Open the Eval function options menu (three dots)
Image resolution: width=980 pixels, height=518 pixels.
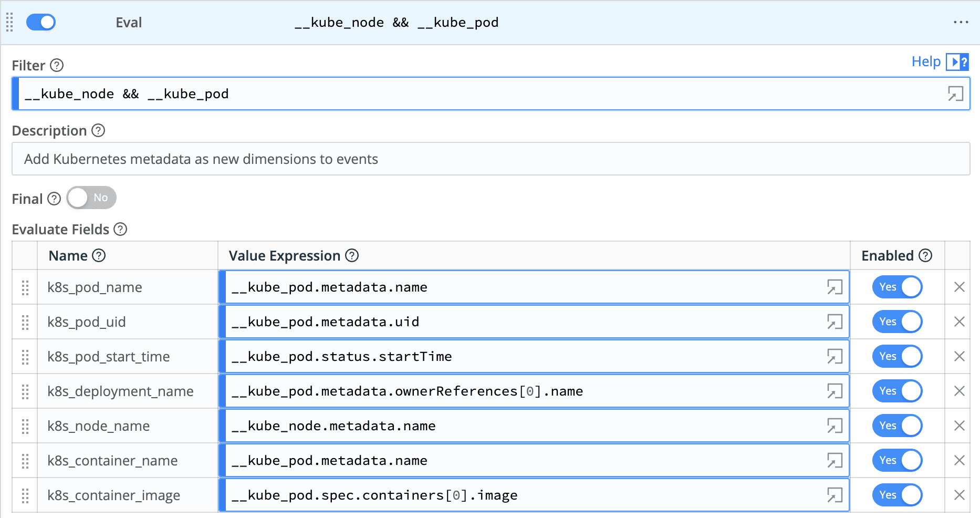click(x=961, y=22)
